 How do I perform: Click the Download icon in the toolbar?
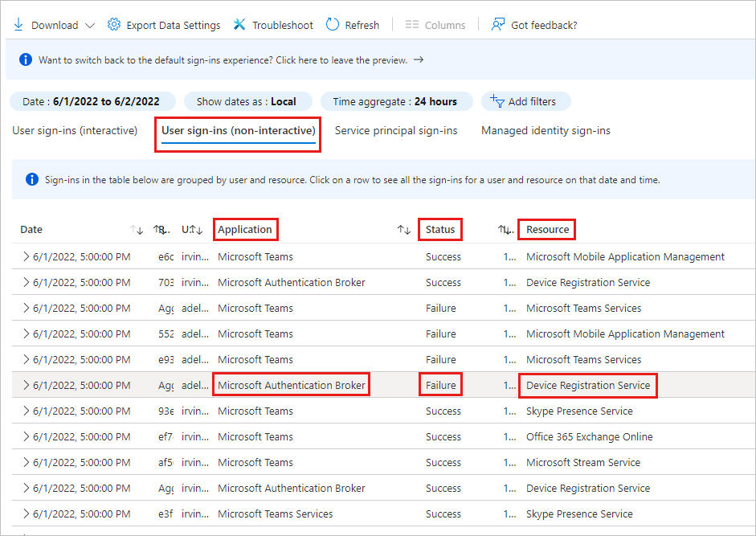tap(18, 24)
